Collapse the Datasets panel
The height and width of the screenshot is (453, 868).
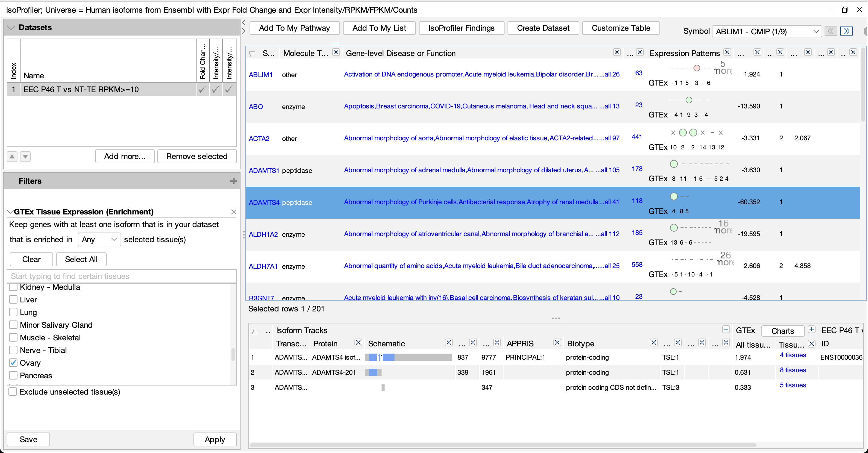pos(11,28)
